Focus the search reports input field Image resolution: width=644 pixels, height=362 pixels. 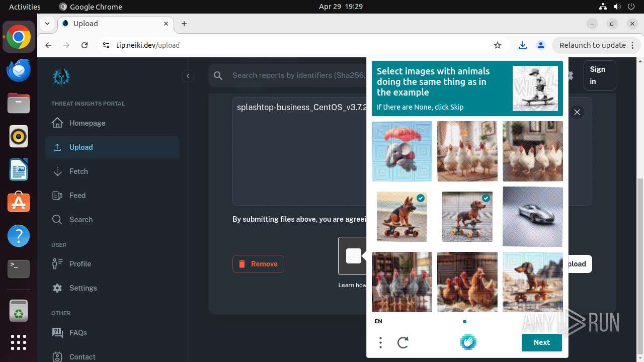click(x=298, y=75)
